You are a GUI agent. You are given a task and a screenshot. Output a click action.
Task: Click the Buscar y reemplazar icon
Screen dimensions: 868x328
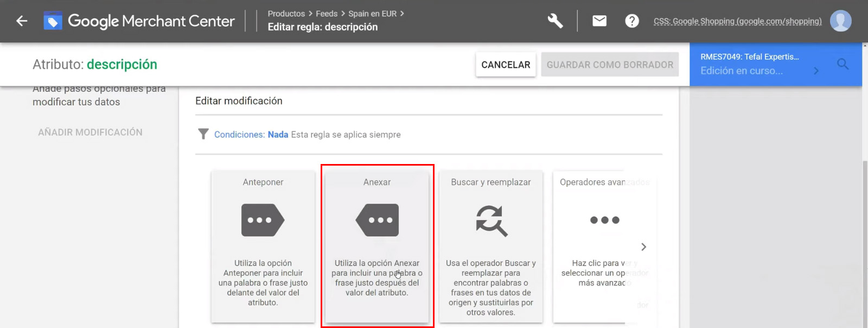(x=492, y=220)
